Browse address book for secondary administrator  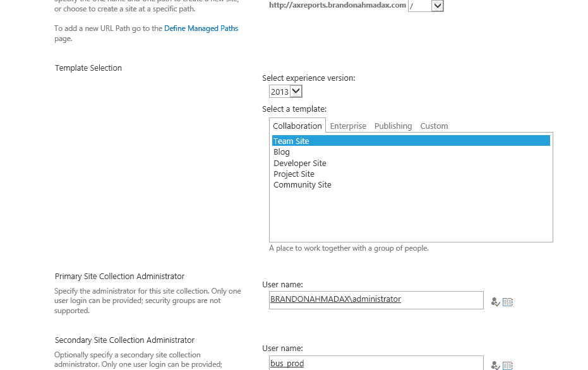tap(507, 365)
